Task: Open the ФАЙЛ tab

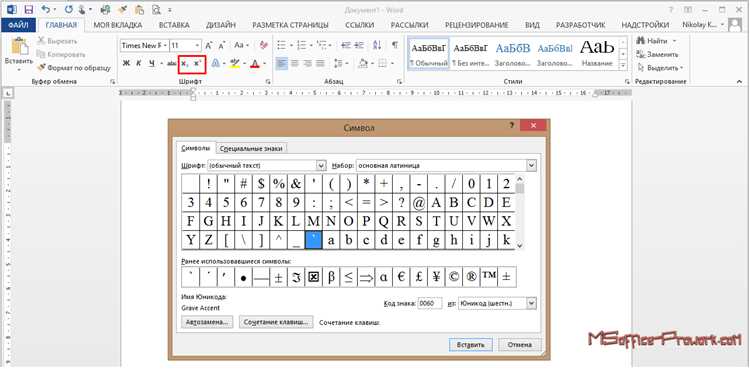Action: click(x=18, y=25)
